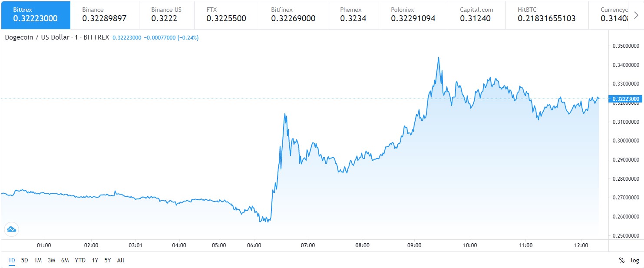Open the Binance US price tab
The height and width of the screenshot is (268, 644).
166,14
